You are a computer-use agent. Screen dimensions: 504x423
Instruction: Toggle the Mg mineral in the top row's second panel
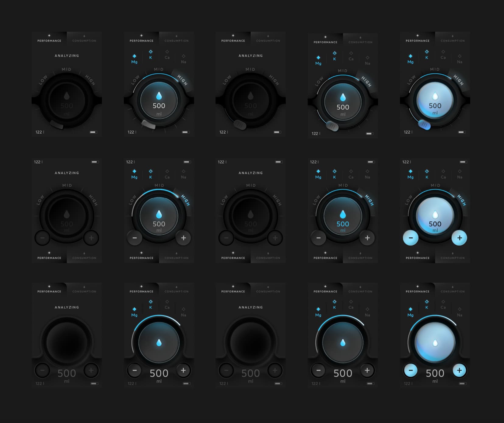coord(134,59)
